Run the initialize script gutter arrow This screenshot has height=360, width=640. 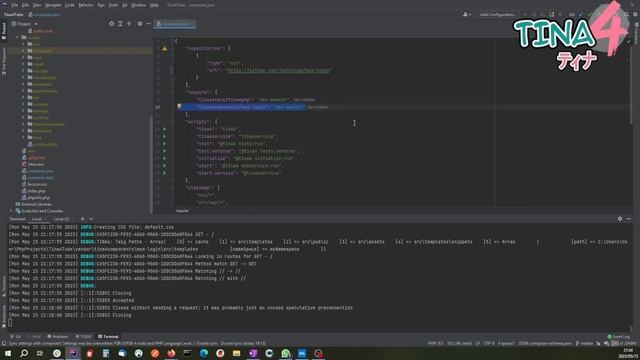click(x=165, y=158)
